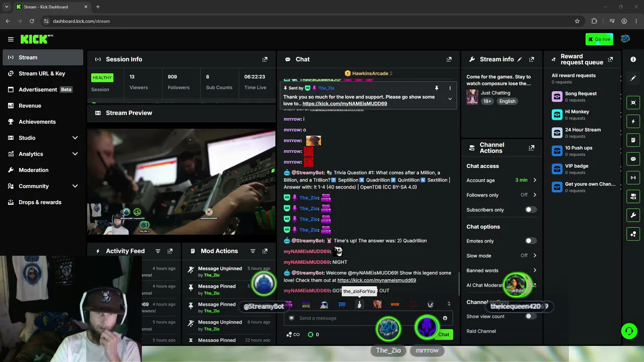Viewport: 644px width, 362px height.
Task: Click Raid Channel in Channel Actions
Action: (481, 331)
